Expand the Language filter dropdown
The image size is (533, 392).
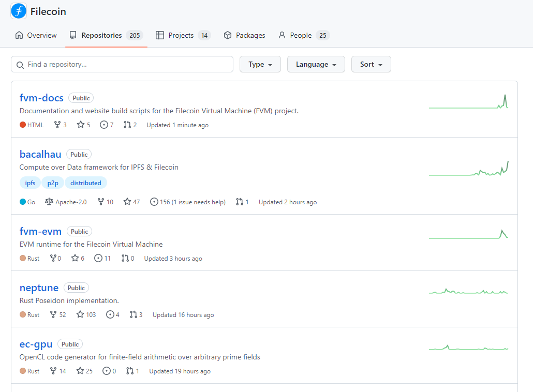pos(316,64)
